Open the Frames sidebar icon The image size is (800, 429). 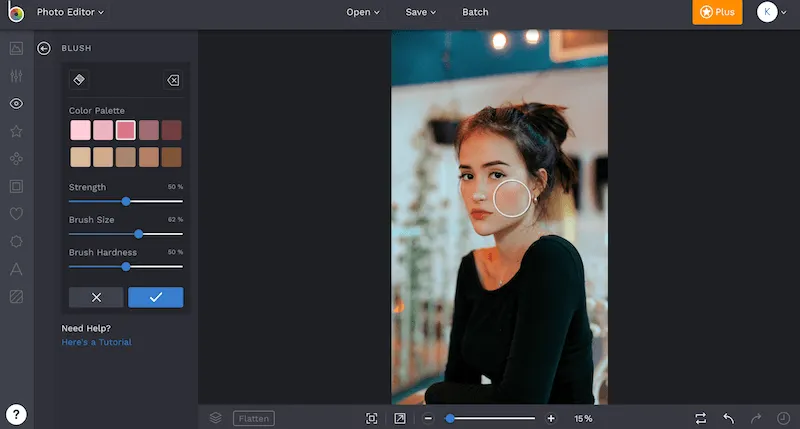click(16, 186)
